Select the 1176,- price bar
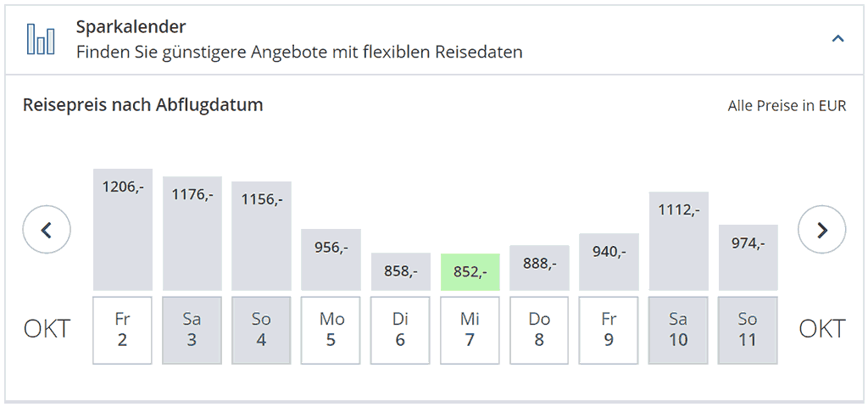868x407 pixels. point(192,234)
